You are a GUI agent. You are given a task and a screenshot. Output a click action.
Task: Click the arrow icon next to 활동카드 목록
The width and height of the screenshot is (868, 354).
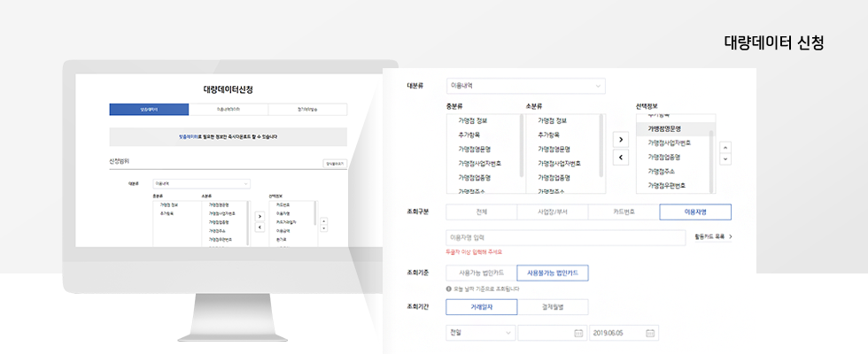click(731, 237)
